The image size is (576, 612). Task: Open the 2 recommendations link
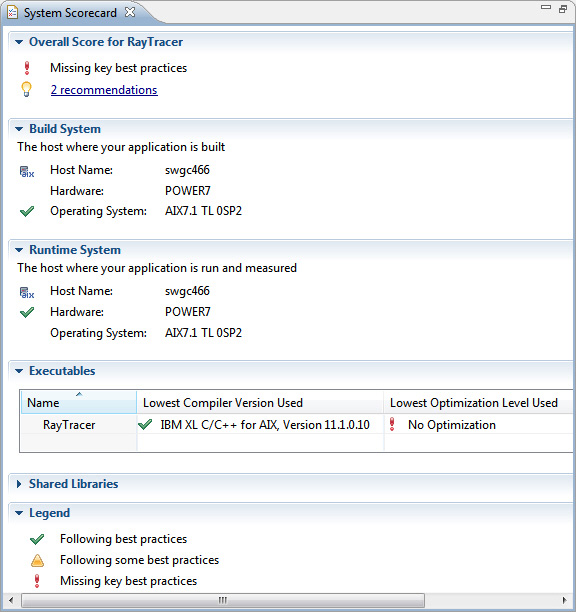point(104,90)
